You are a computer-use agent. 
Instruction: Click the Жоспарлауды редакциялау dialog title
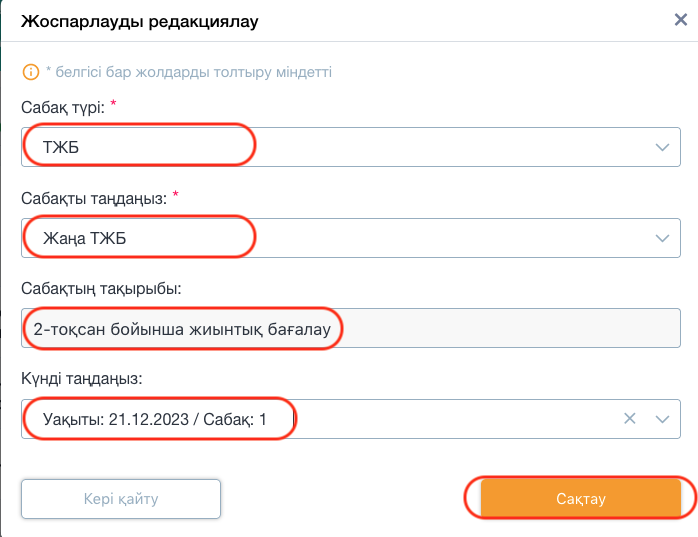(140, 21)
